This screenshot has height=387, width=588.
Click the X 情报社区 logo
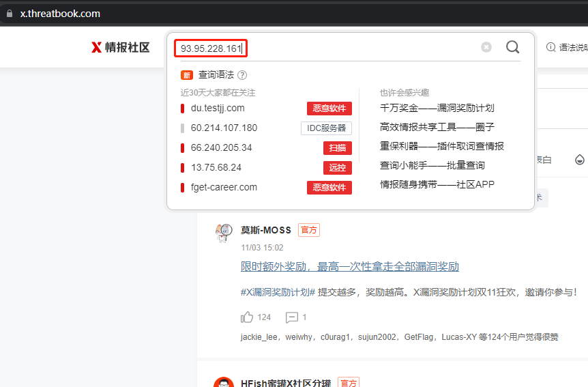coord(120,47)
